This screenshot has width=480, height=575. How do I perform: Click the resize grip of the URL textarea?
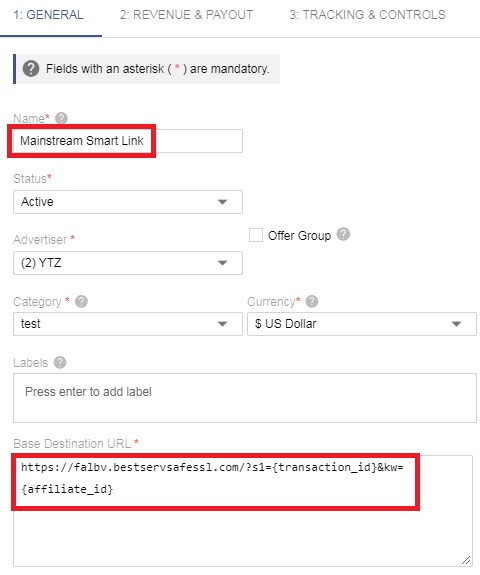click(x=466, y=560)
